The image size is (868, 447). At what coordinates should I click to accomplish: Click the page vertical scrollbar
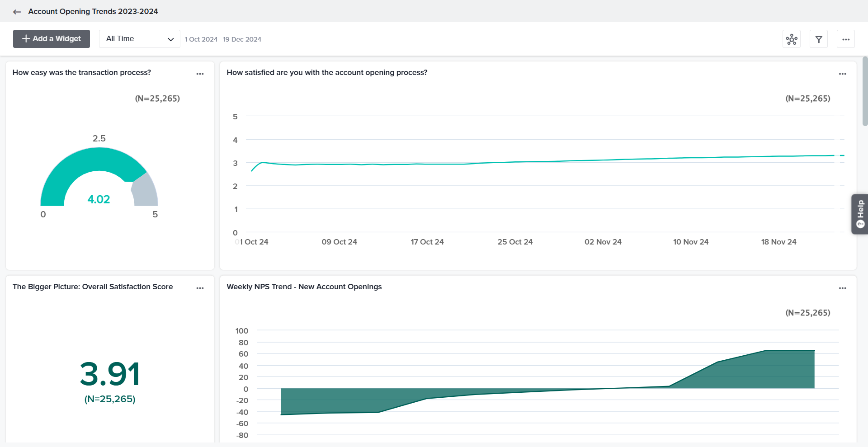865,90
